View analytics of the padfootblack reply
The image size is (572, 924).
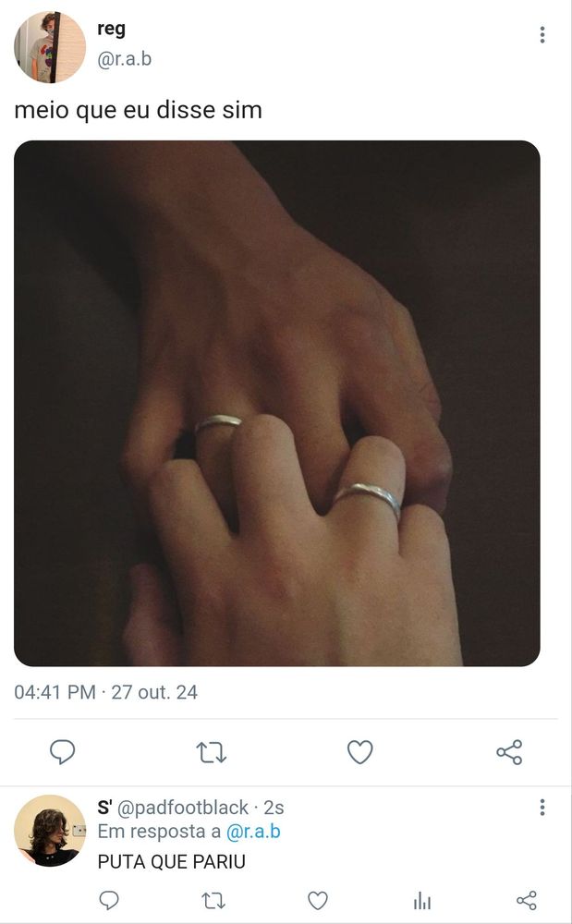421,900
